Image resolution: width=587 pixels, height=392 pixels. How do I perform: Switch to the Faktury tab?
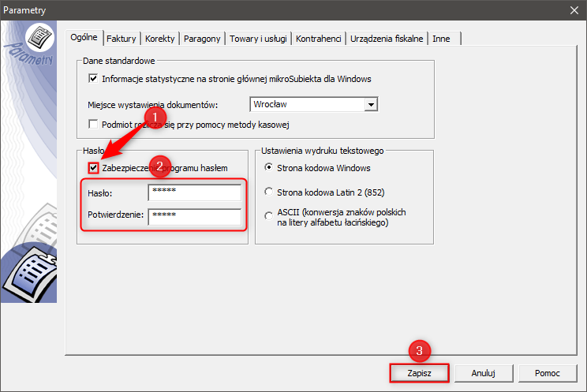[122, 39]
